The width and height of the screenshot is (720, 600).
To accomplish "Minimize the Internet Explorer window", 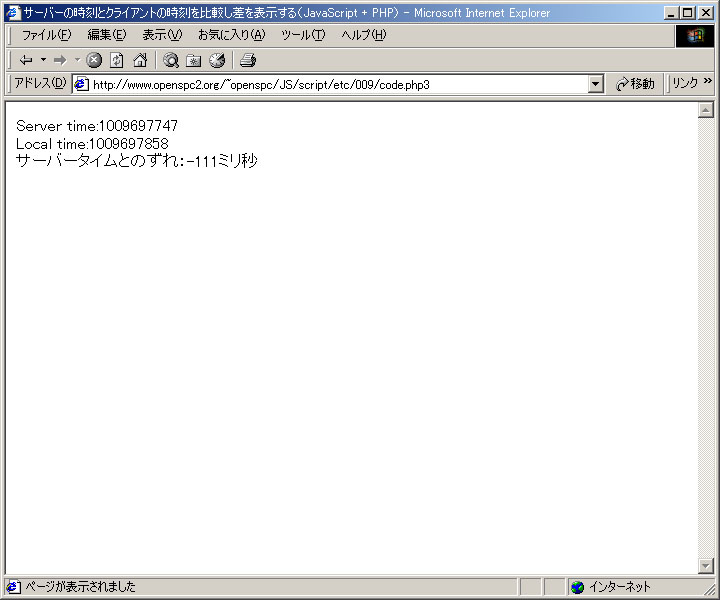I will pyautogui.click(x=672, y=13).
